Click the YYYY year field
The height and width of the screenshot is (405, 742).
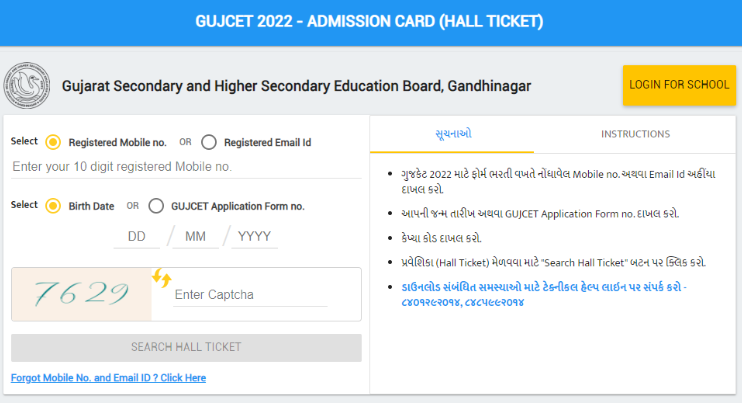(x=254, y=237)
